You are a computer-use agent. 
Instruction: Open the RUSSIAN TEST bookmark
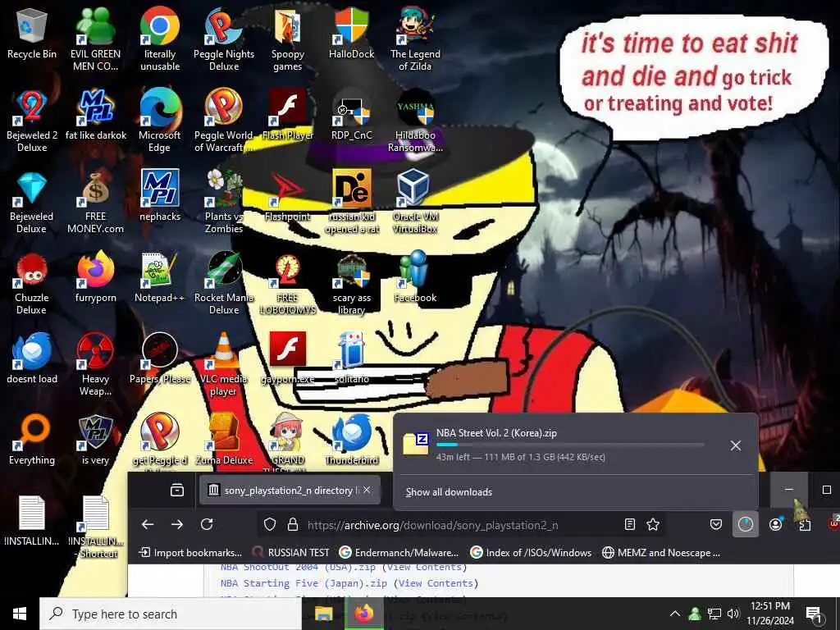290,552
